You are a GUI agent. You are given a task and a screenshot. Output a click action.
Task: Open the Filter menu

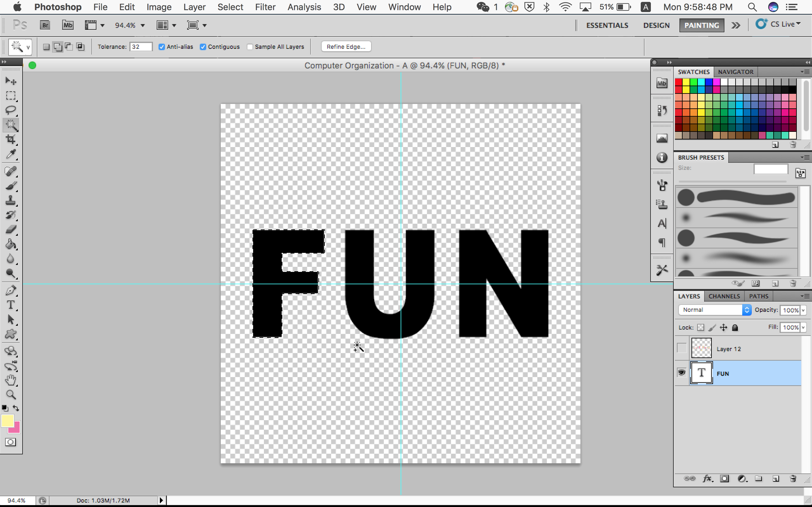[x=265, y=7]
